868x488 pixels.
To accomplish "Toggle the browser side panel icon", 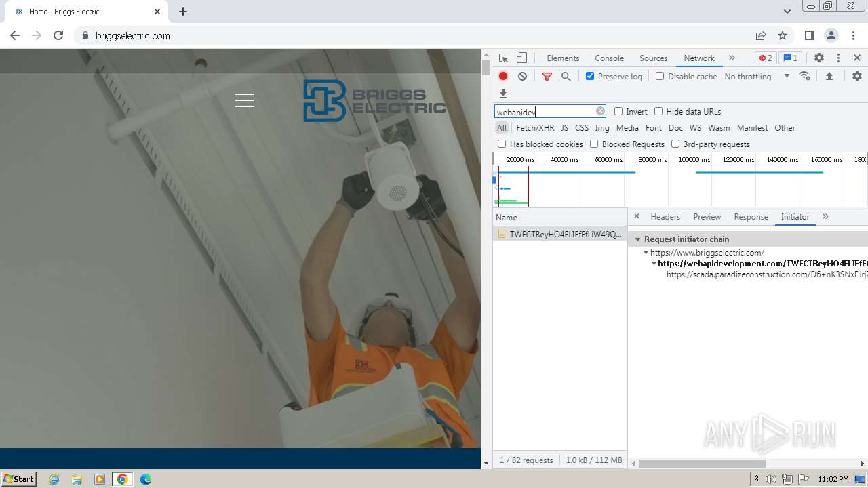I will [809, 35].
